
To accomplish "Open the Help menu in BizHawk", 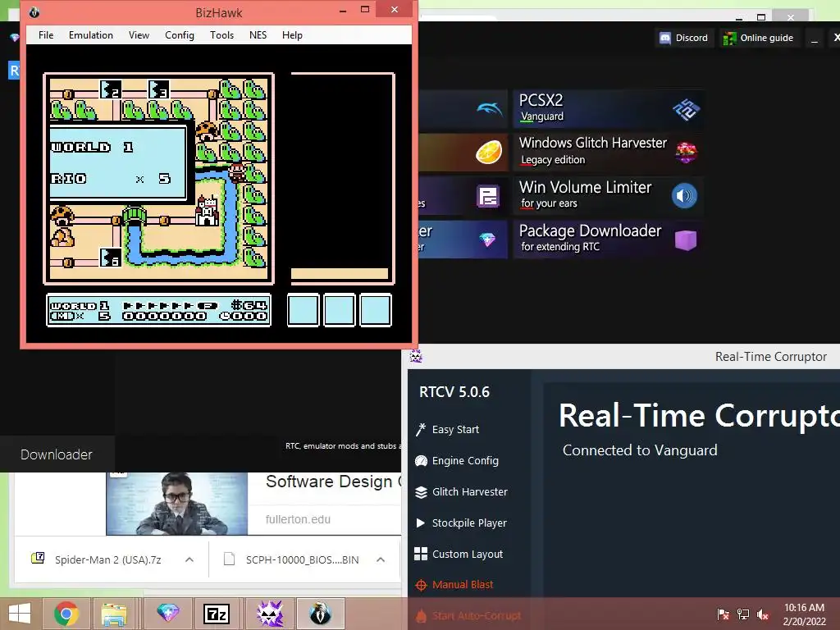I will point(292,34).
